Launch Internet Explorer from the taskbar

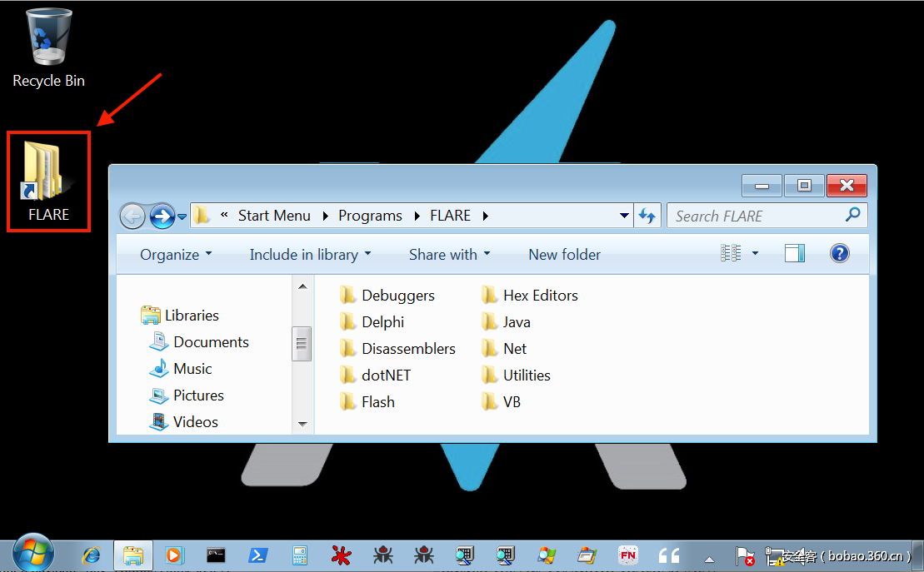pyautogui.click(x=91, y=555)
